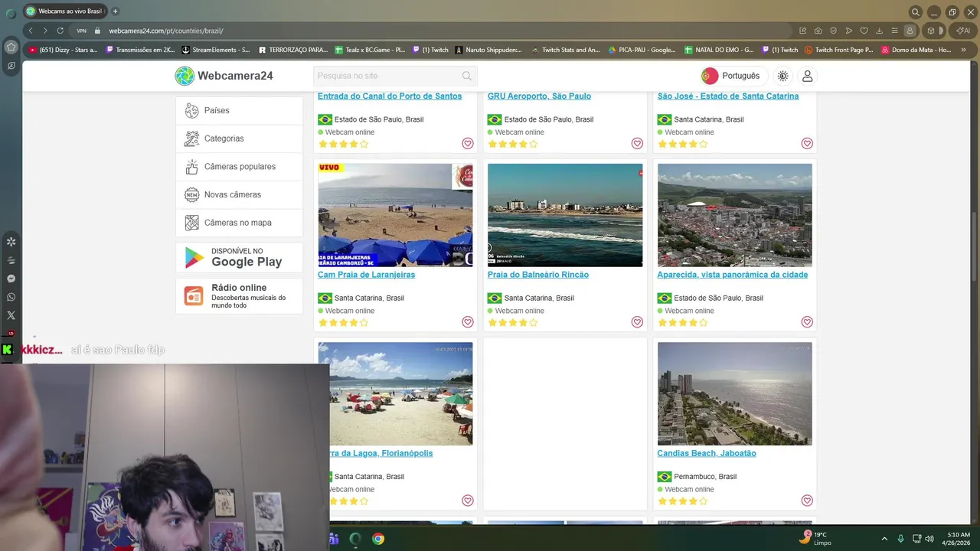Rate Cam Praia de Laranjeiras with its fifth star

point(364,323)
